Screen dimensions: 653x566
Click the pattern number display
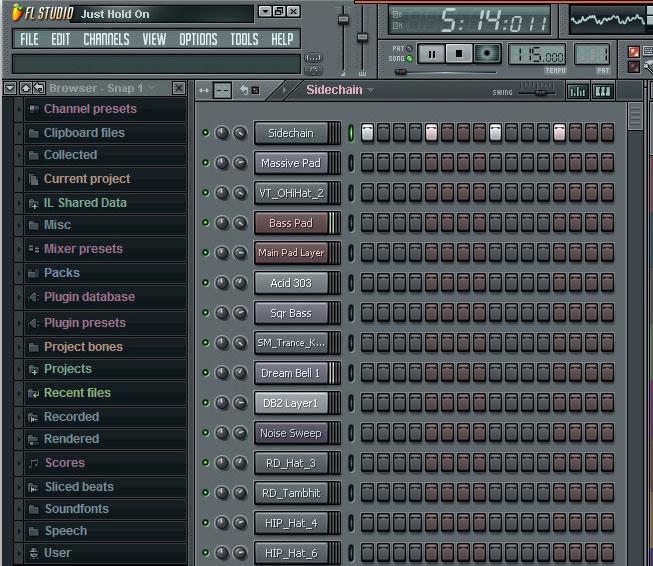coord(592,55)
